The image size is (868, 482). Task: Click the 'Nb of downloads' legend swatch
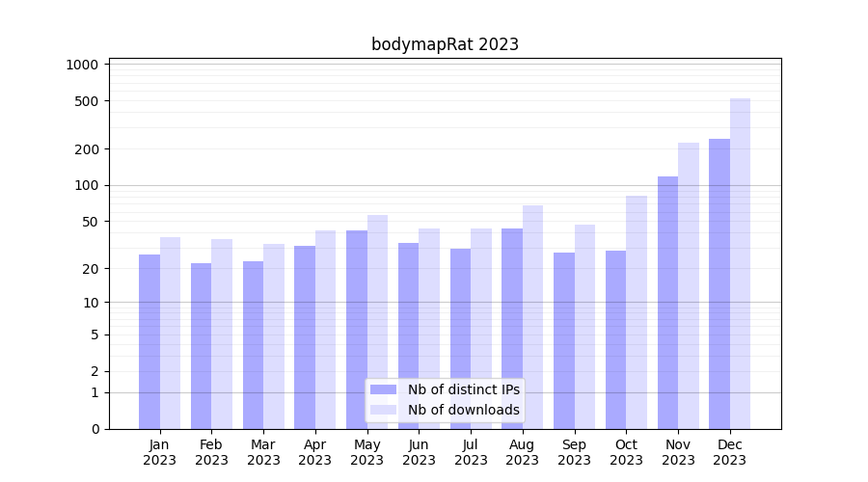383,410
